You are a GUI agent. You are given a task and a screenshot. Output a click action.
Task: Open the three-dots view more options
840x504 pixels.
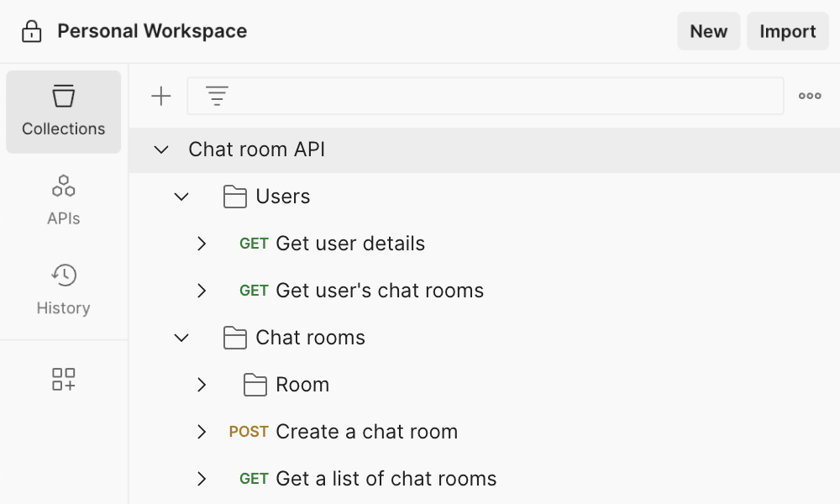click(810, 97)
